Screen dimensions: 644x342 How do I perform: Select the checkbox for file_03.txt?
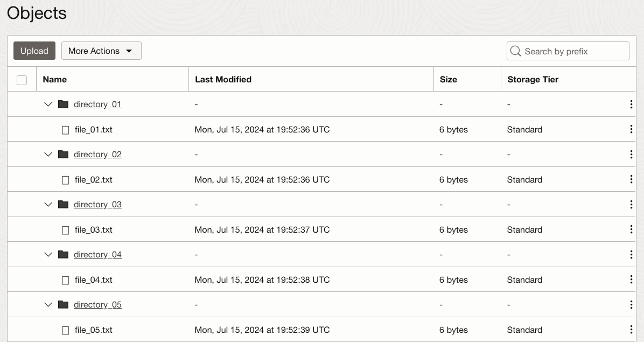click(x=65, y=229)
